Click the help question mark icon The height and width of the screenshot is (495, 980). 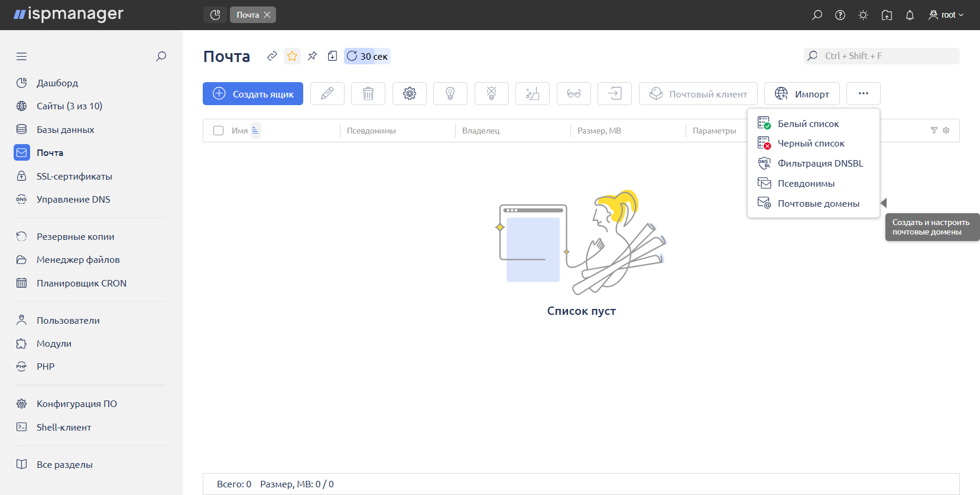coord(840,15)
